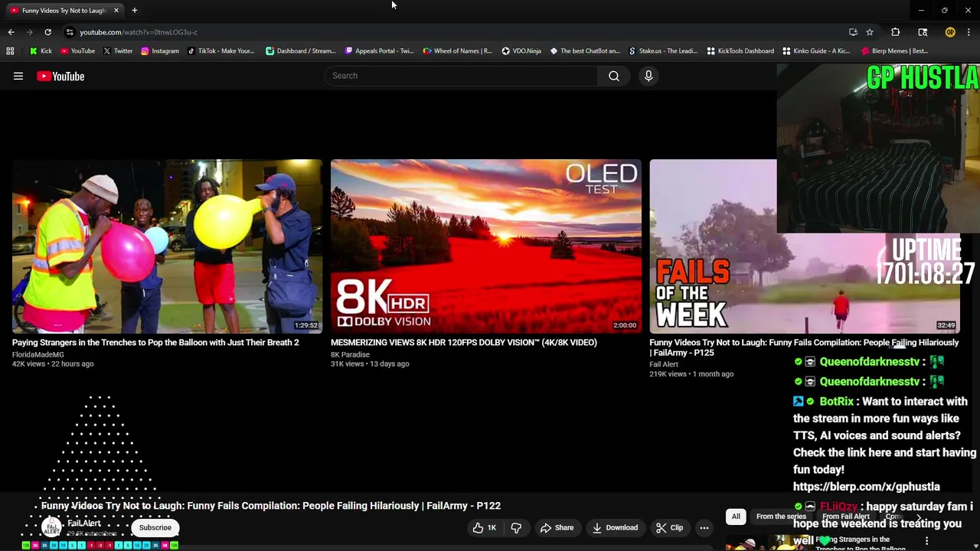This screenshot has width=980, height=551.
Task: Open the Wheel of Names bookmark
Action: (x=457, y=51)
